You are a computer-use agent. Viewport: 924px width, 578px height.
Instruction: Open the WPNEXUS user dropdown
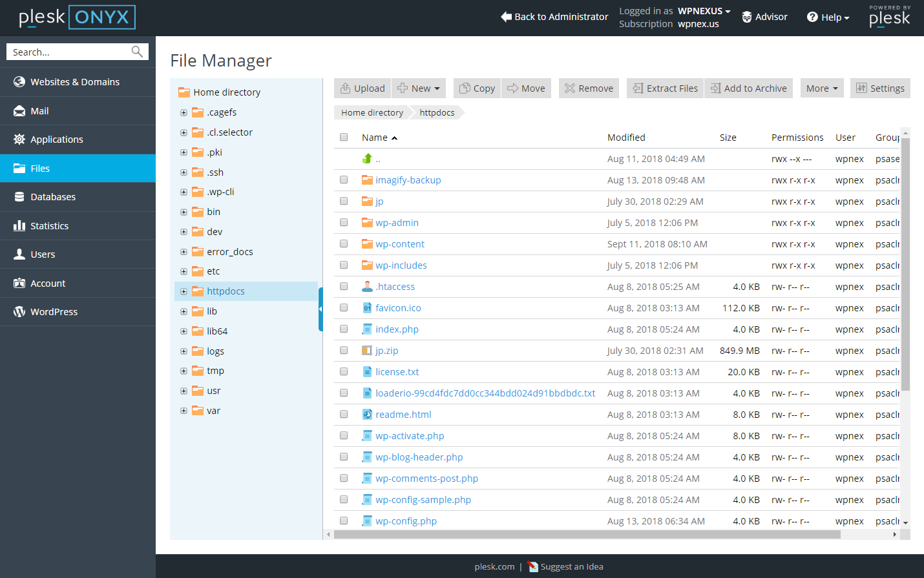(704, 11)
